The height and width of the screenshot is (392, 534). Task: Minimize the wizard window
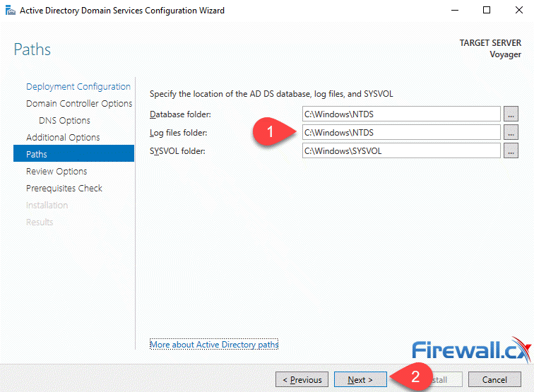tap(455, 10)
